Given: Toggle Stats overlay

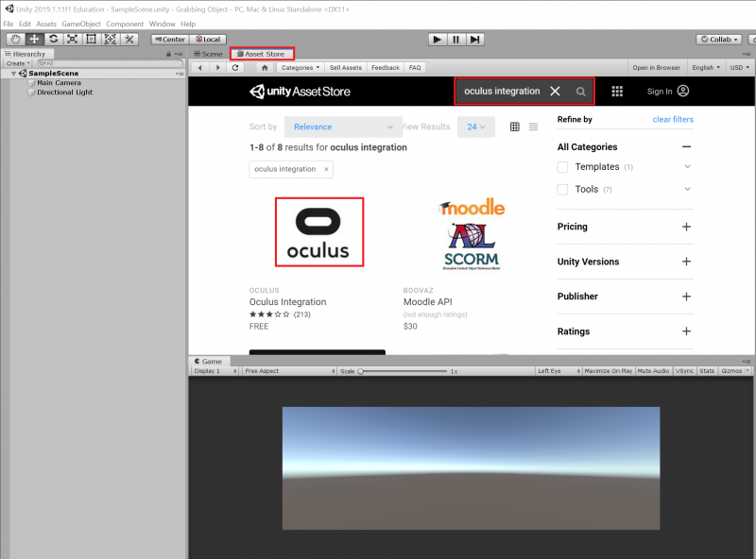Looking at the screenshot, I should pyautogui.click(x=707, y=371).
